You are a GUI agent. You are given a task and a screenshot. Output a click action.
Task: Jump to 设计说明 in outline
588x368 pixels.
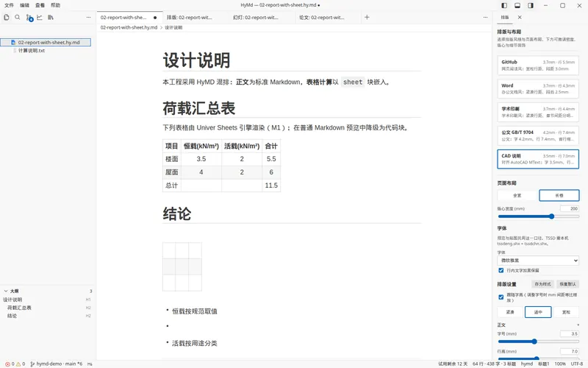point(12,300)
